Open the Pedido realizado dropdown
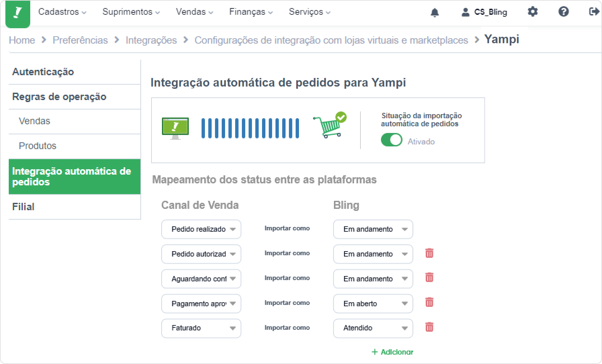The width and height of the screenshot is (602, 364). (201, 229)
